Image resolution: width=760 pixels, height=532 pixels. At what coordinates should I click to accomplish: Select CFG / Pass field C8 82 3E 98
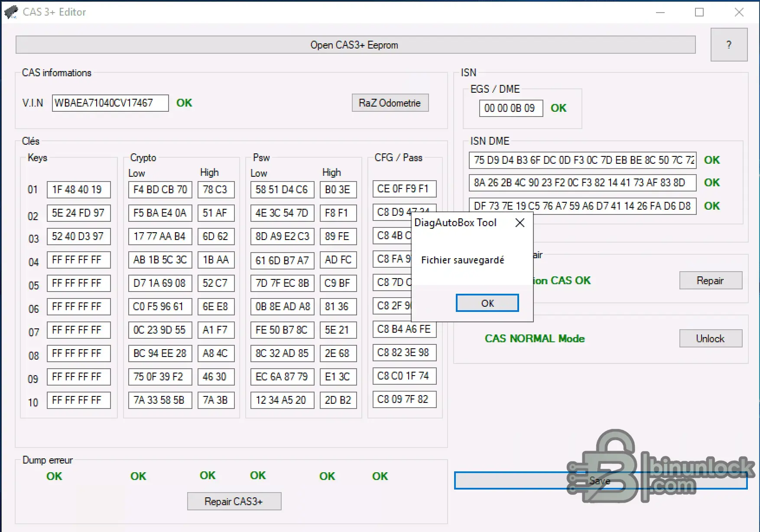404,353
